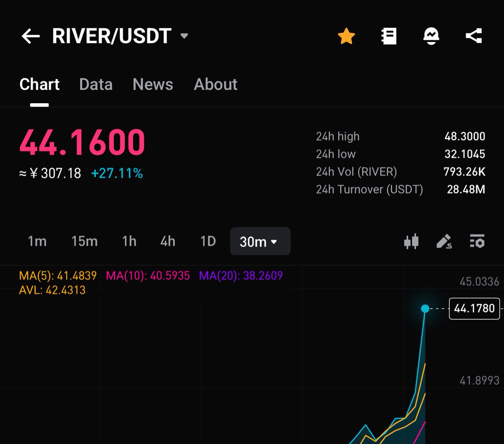Image resolution: width=504 pixels, height=444 pixels.
Task: Click the 24h high label
Action: [338, 136]
